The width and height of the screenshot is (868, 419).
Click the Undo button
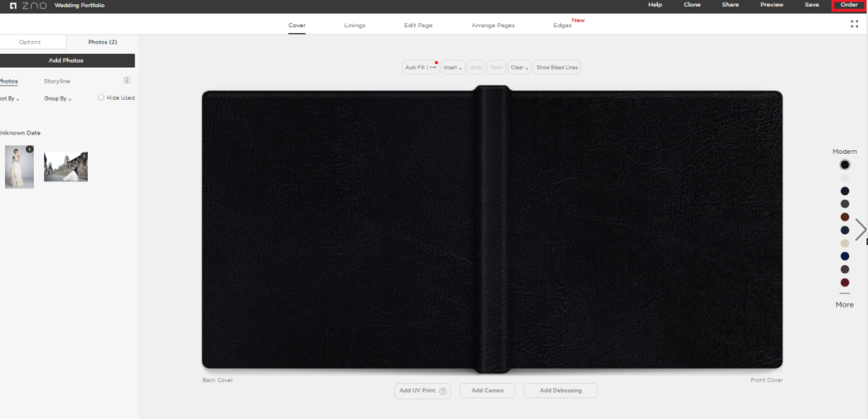(x=476, y=68)
